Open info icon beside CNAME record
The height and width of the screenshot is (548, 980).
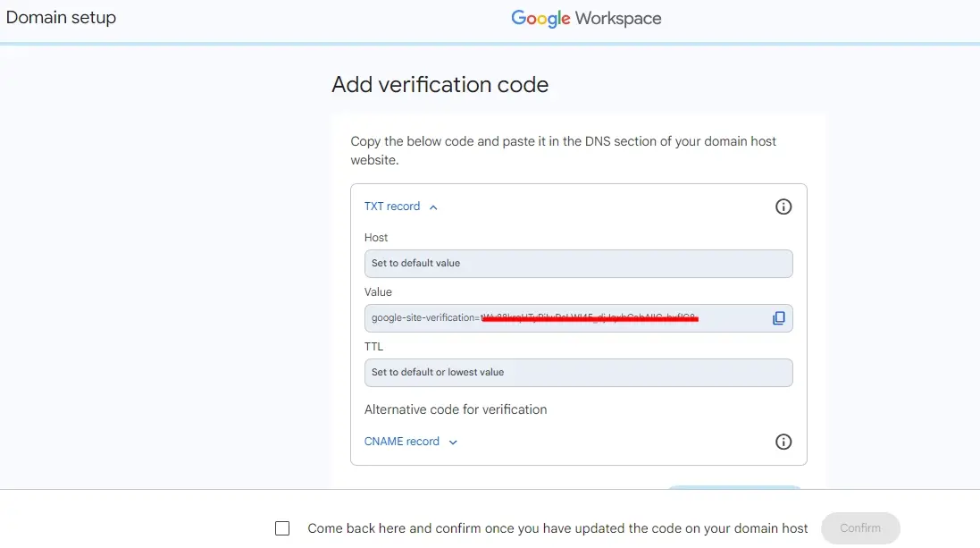click(783, 442)
